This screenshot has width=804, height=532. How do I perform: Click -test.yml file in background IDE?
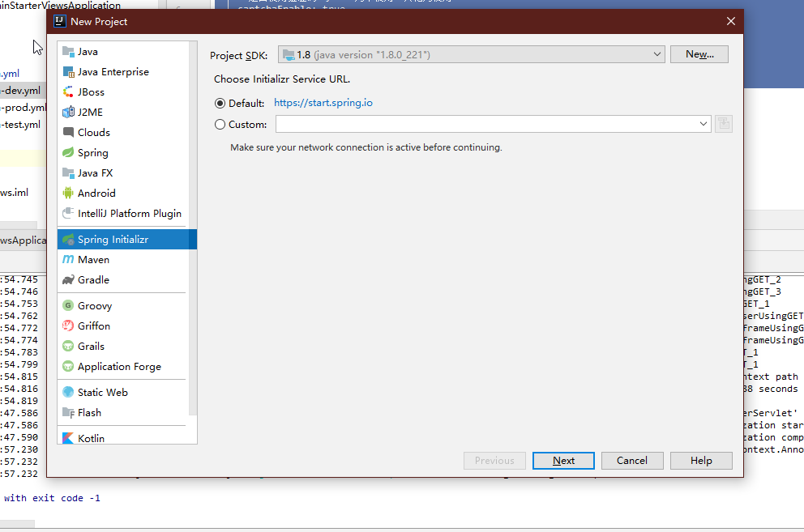pyautogui.click(x=20, y=125)
